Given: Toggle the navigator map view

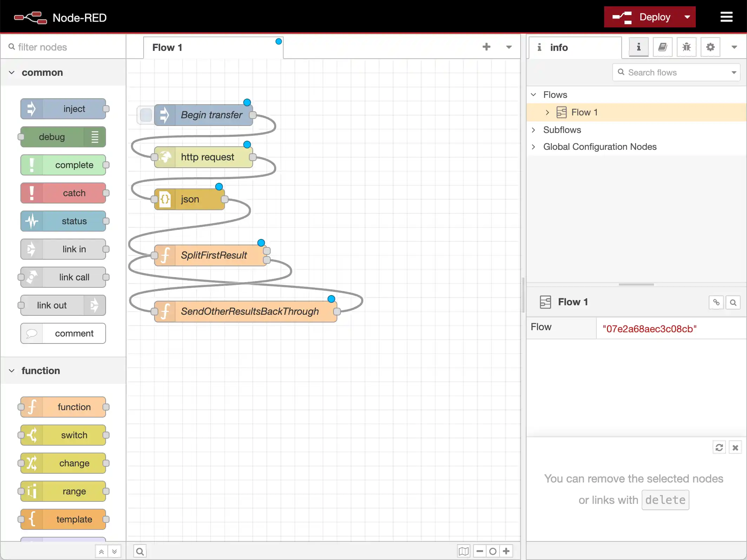Looking at the screenshot, I should coord(463,551).
